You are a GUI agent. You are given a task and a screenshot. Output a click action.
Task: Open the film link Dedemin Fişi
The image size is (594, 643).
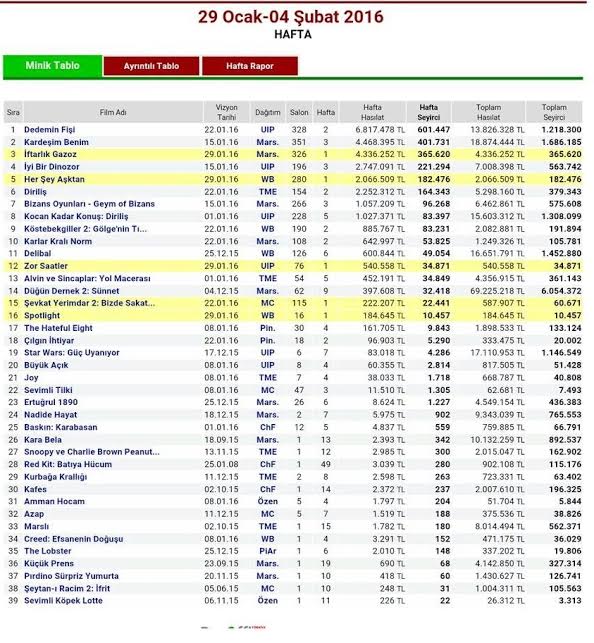click(x=50, y=130)
